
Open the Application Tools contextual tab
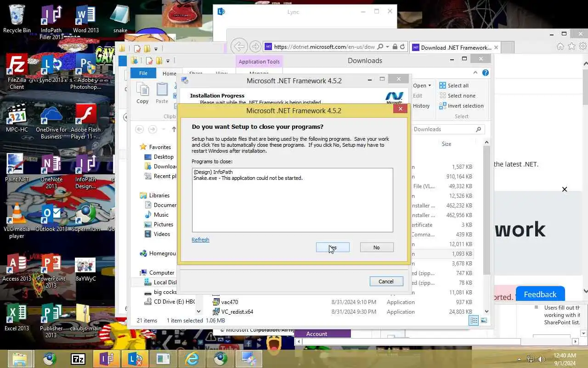[259, 62]
